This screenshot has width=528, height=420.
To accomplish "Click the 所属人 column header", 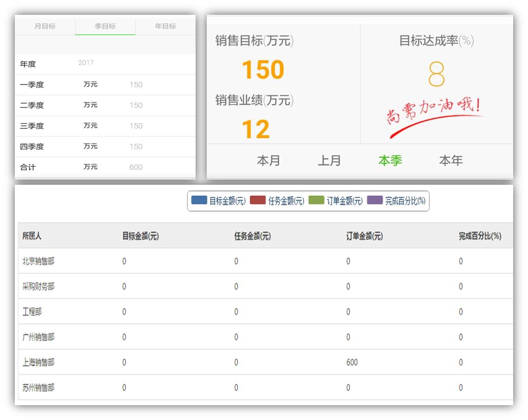I will (x=32, y=236).
